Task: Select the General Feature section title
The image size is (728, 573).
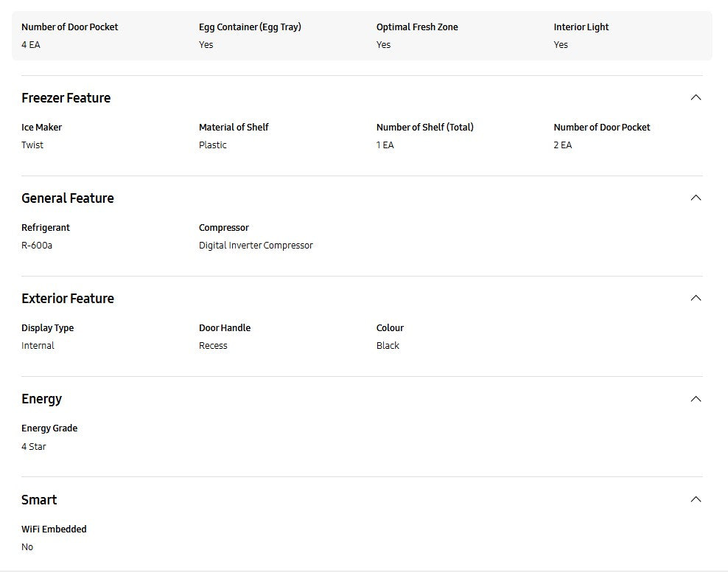Action: pyautogui.click(x=67, y=198)
